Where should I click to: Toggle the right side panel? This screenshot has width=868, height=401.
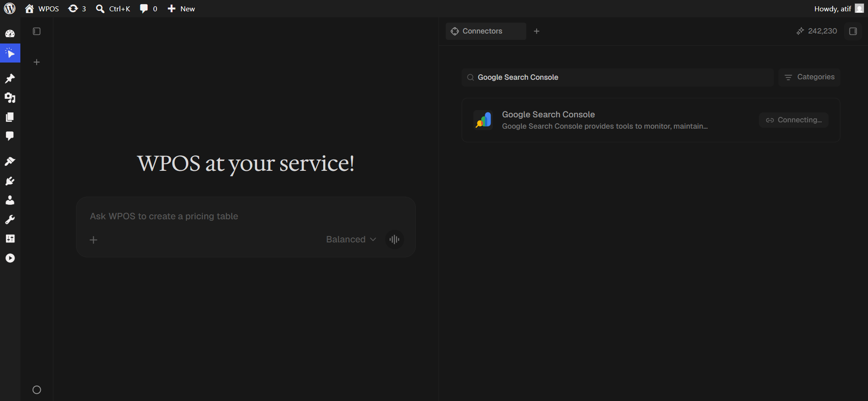[853, 31]
